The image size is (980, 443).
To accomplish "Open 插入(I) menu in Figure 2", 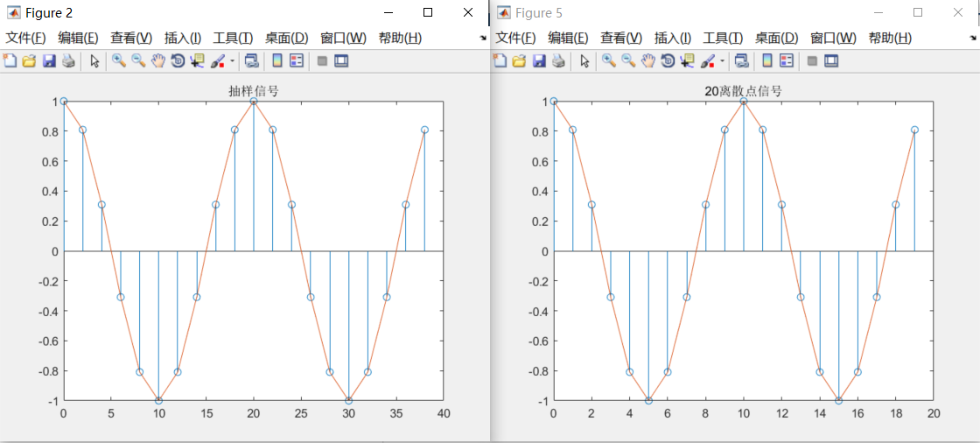I will point(183,38).
